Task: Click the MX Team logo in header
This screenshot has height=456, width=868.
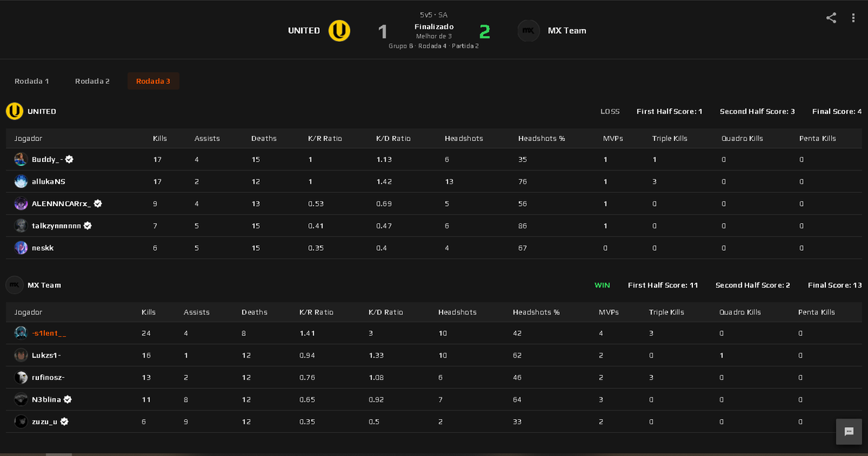Action: 529,31
